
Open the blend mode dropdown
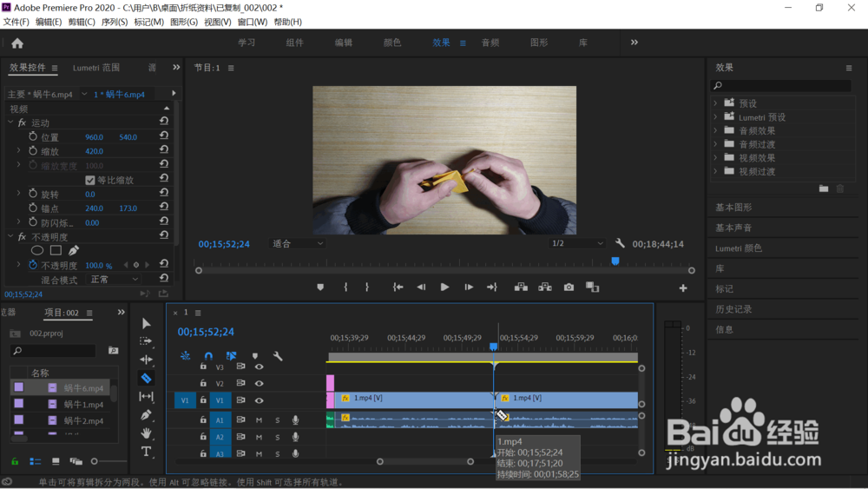114,280
